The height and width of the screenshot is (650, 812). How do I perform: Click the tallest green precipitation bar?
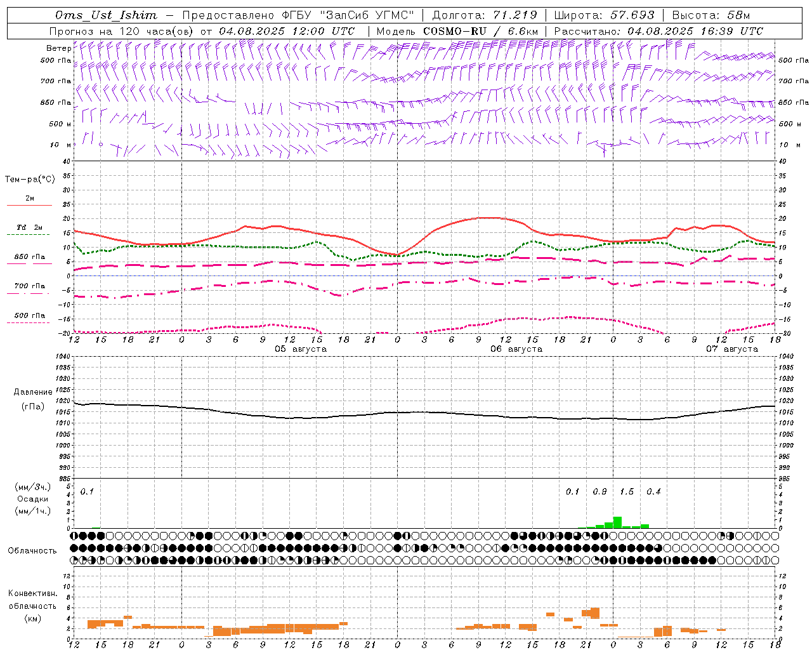[x=617, y=522]
